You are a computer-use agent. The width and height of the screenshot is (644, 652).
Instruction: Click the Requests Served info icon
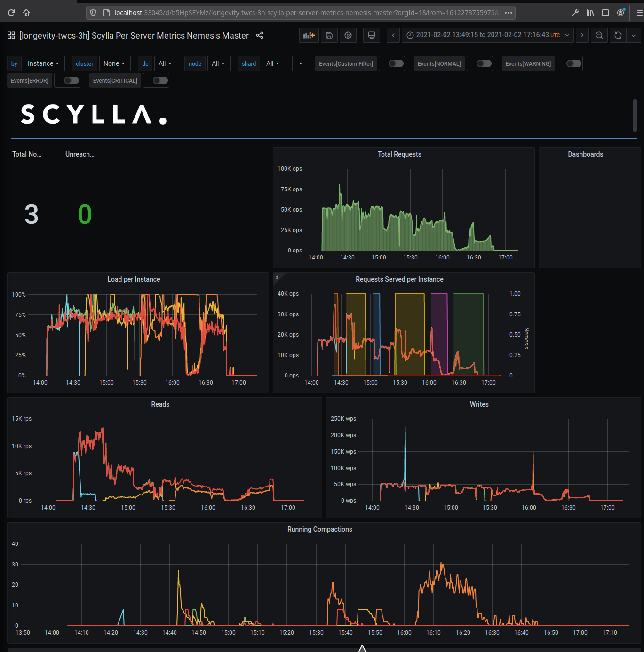pos(277,277)
